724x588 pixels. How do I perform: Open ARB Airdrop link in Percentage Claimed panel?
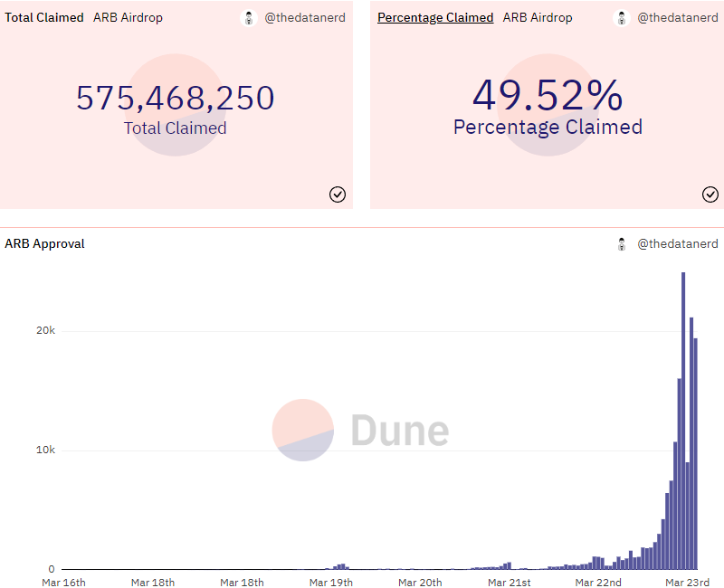538,17
